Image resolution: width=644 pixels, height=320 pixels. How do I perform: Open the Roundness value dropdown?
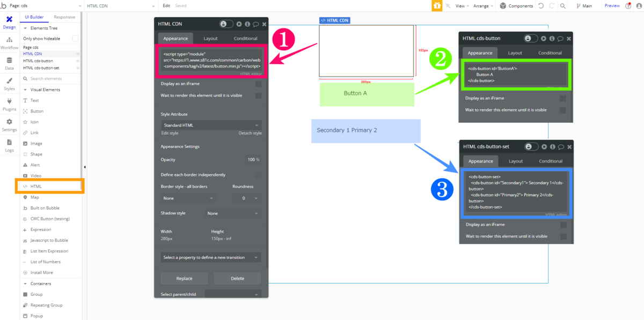[247, 198]
